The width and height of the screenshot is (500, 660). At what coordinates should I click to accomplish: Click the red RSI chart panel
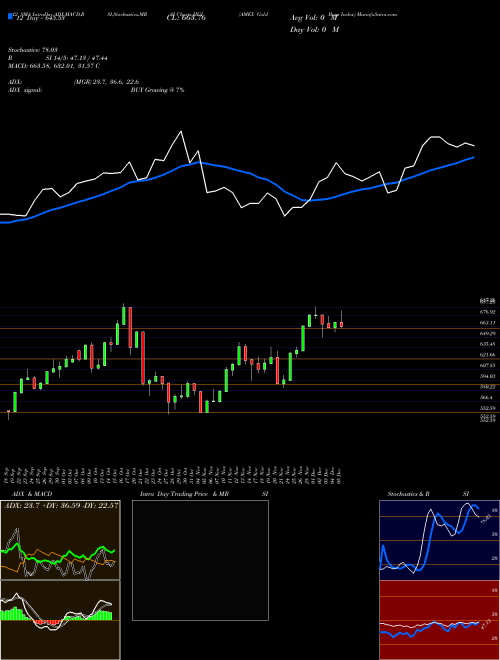point(439,620)
